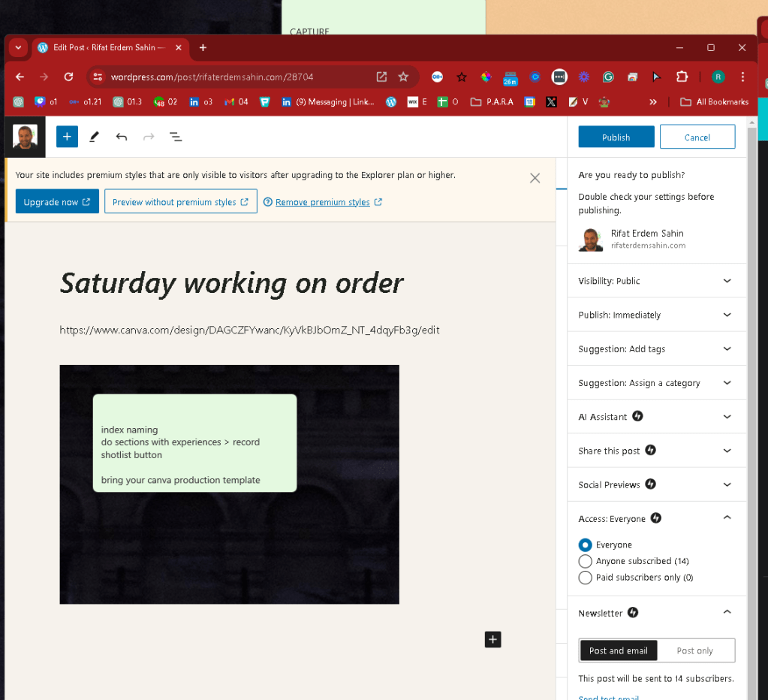
Task: Click the Send test email link
Action: [x=608, y=698]
